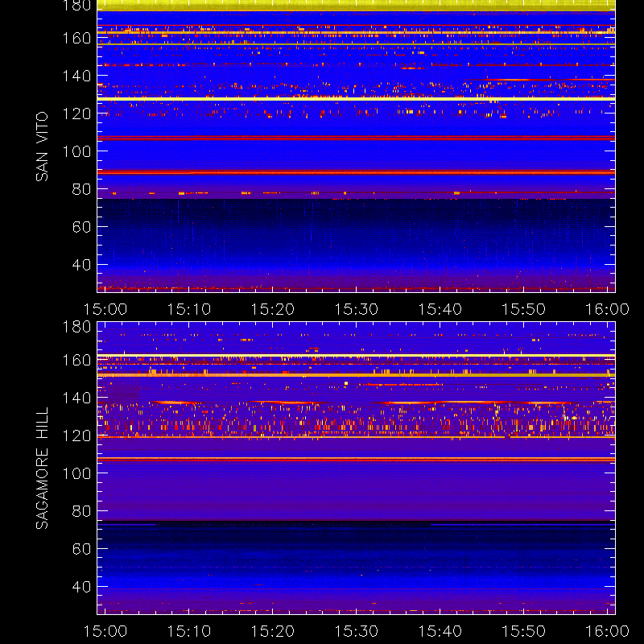644x644 pixels.
Task: Click inside the San Vito spectrogram plot
Action: [356, 147]
